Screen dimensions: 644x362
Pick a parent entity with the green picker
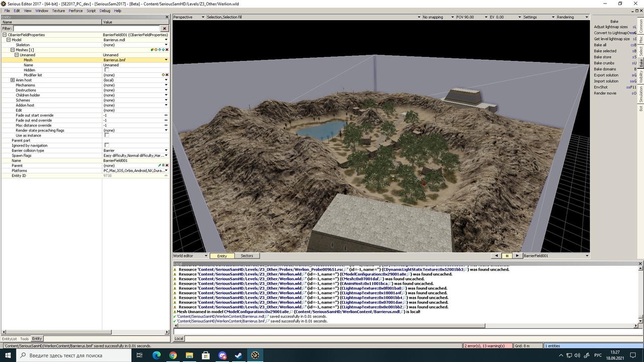point(159,165)
